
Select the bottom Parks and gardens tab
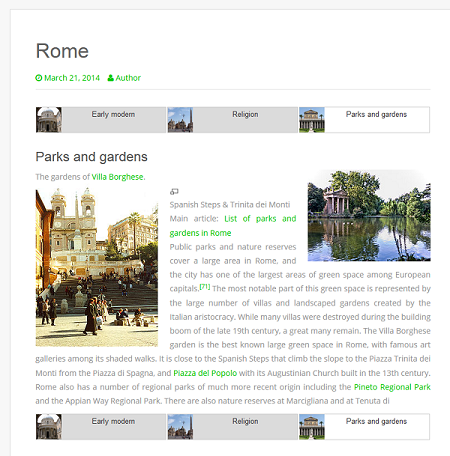[364, 427]
